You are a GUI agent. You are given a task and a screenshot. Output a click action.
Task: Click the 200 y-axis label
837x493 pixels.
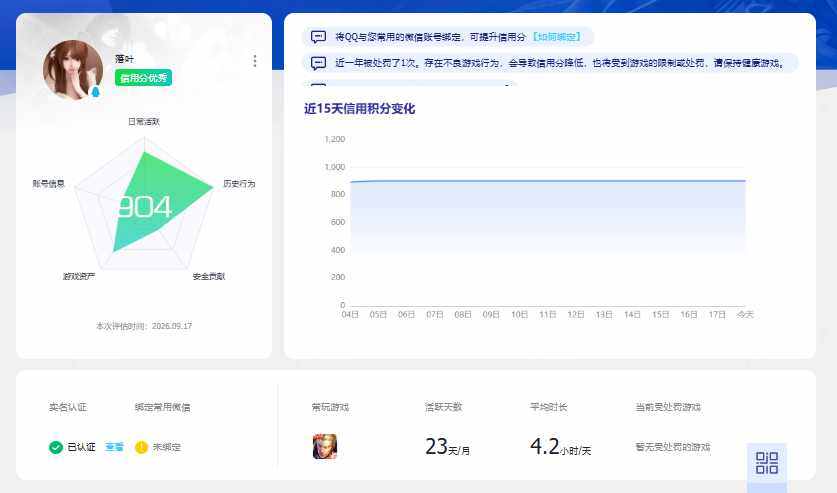click(x=338, y=277)
